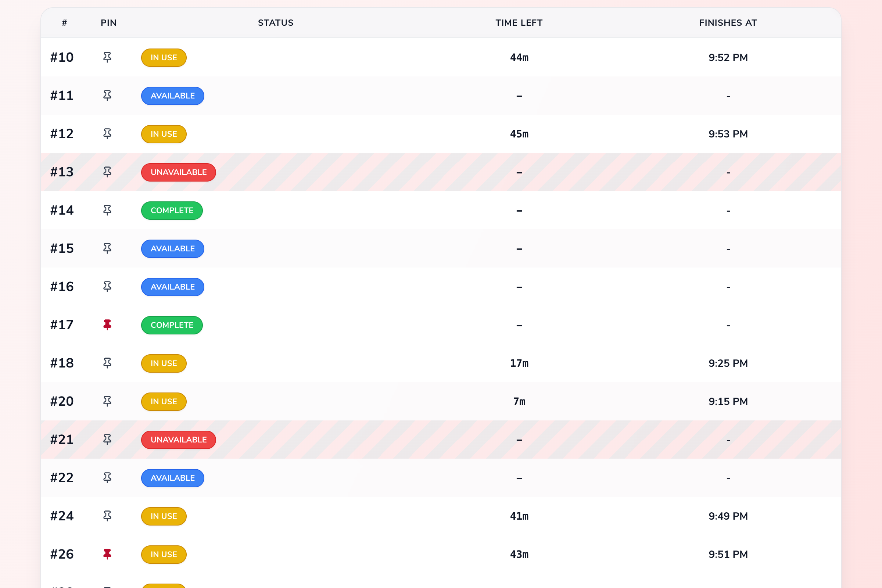This screenshot has width=882, height=588.
Task: Pin machine #10 row
Action: (107, 57)
